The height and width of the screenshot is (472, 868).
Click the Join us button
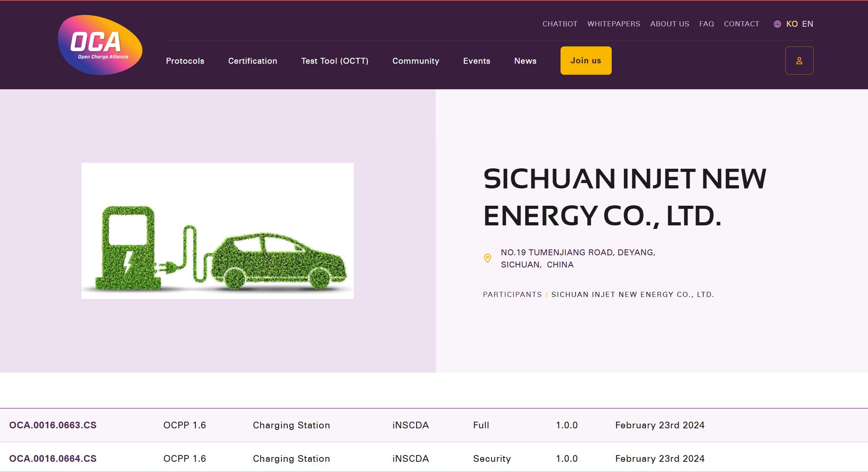point(586,61)
